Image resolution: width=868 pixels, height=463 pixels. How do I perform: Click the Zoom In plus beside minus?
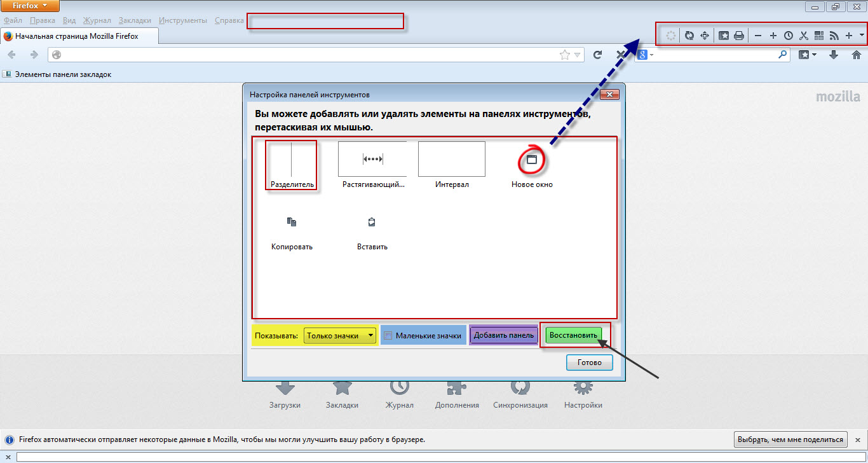click(x=773, y=36)
